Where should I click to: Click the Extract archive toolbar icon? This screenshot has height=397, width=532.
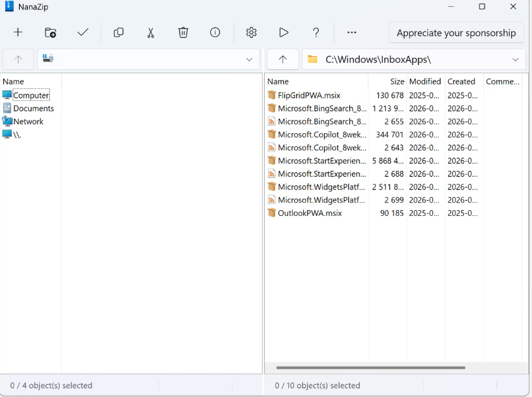click(50, 33)
